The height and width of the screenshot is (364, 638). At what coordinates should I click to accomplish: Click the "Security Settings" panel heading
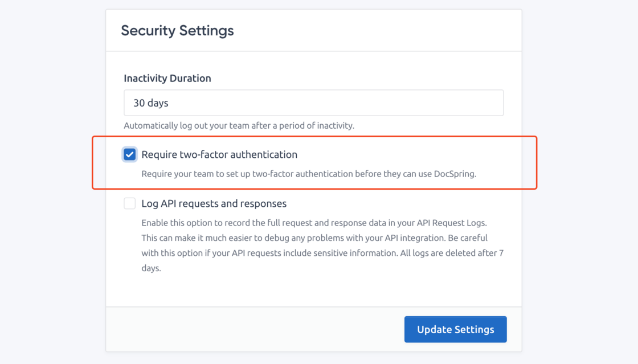point(177,30)
